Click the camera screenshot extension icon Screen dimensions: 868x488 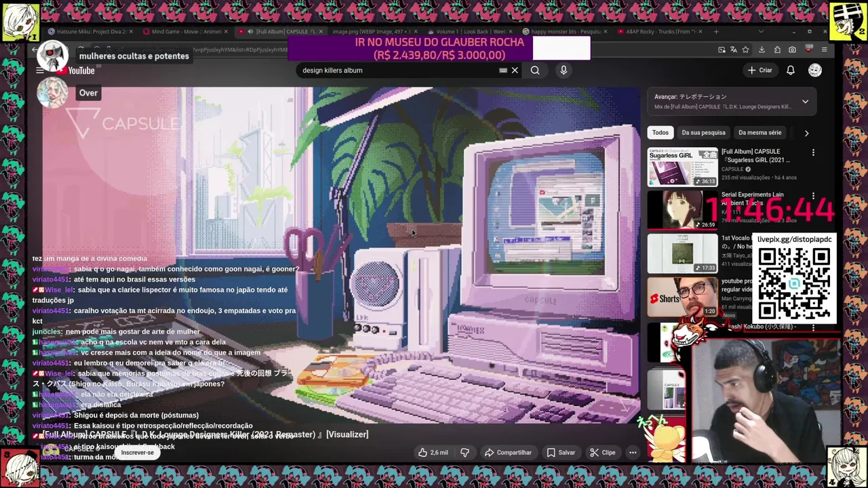[x=792, y=49]
